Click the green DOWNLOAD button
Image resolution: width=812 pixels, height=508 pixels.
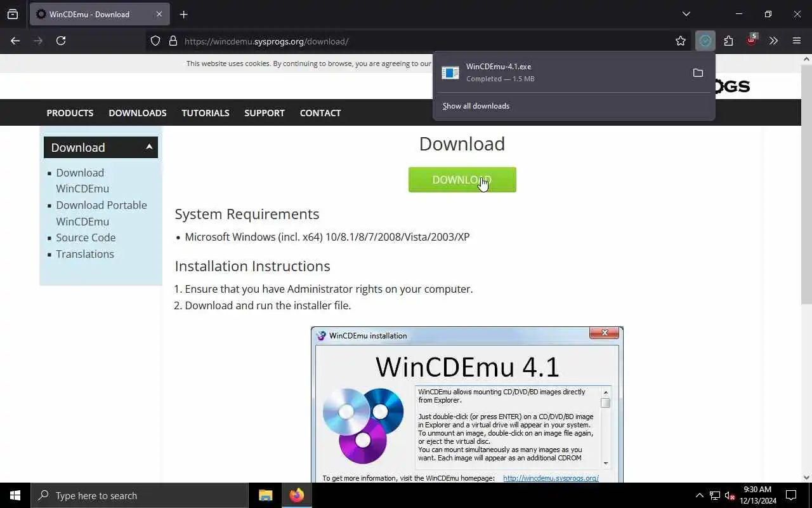(462, 180)
